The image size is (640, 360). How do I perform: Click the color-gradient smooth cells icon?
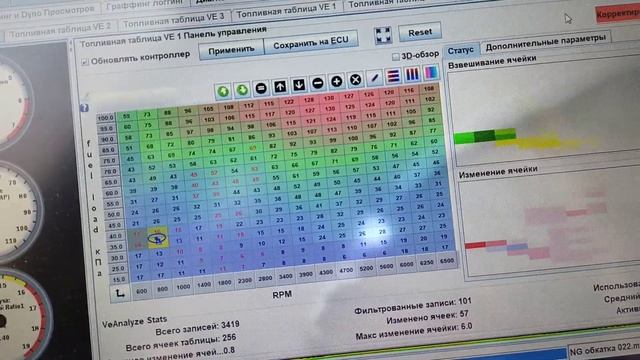pos(431,72)
